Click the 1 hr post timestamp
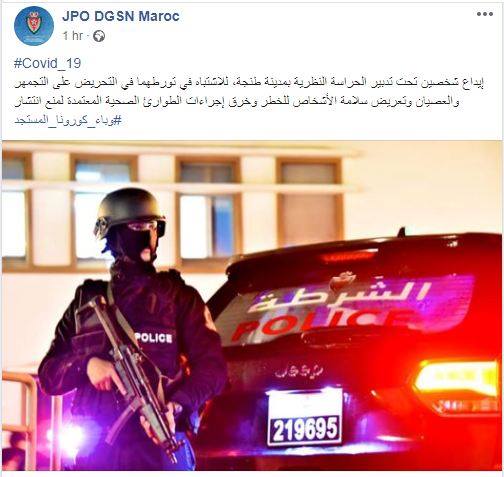 [73, 36]
